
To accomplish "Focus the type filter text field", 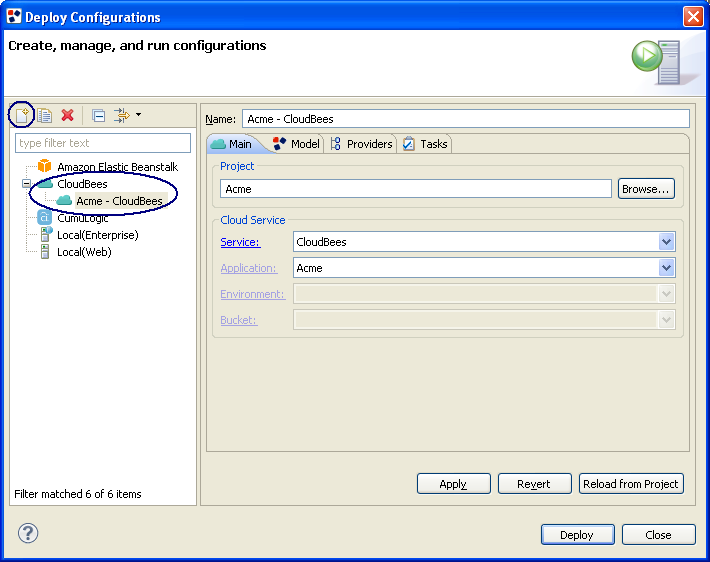I will pos(103,143).
